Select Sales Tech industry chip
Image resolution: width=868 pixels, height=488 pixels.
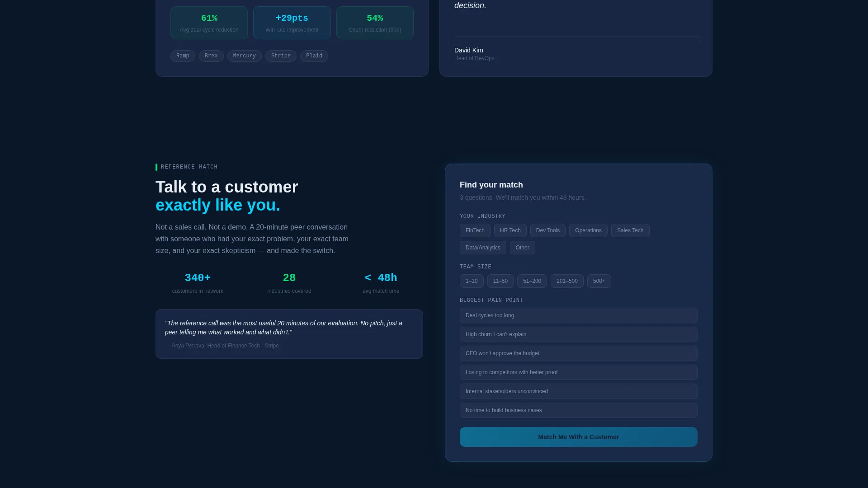[630, 230]
